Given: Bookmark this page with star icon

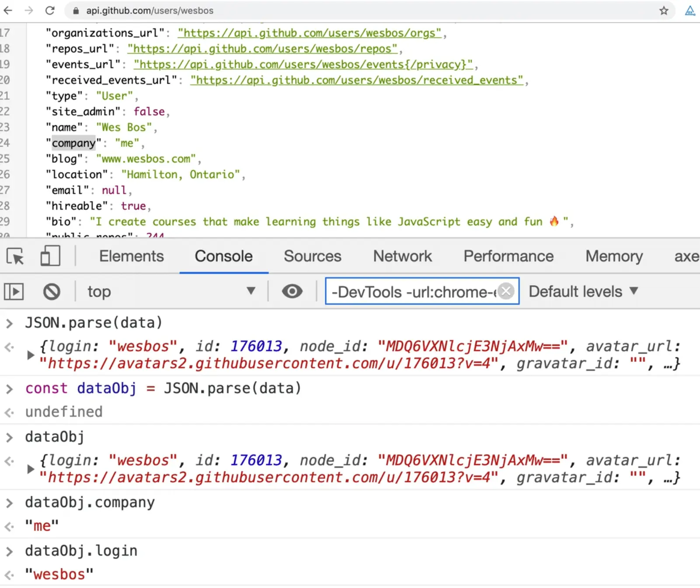Looking at the screenshot, I should pos(664,10).
